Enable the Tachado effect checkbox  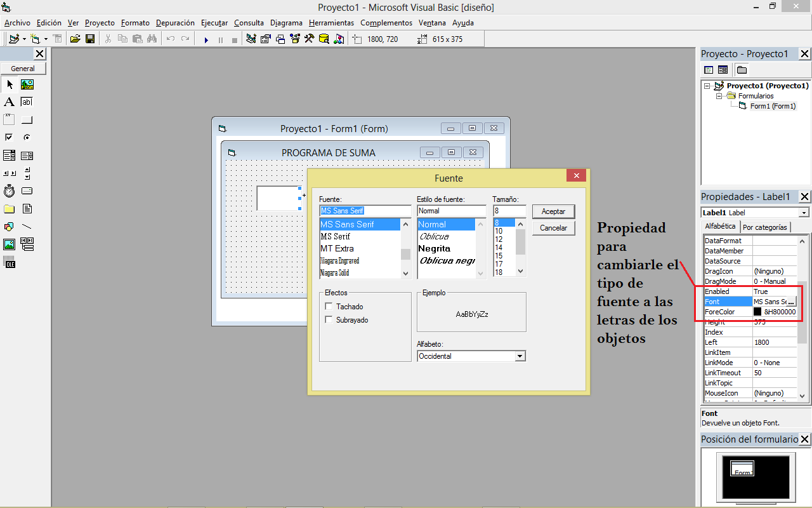328,306
